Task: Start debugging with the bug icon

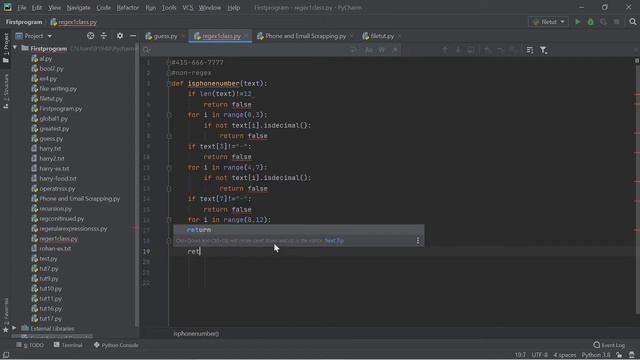Action: point(591,22)
